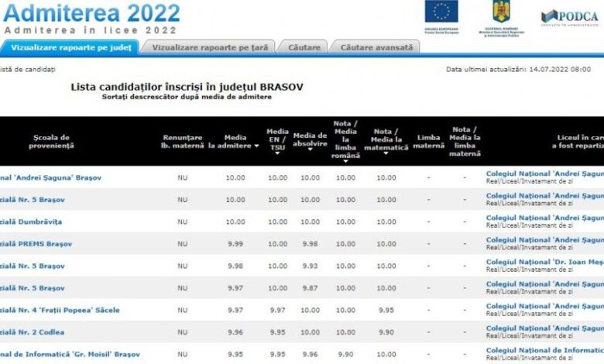
Task: Click the 9.87 graduation average cell
Action: tap(310, 288)
